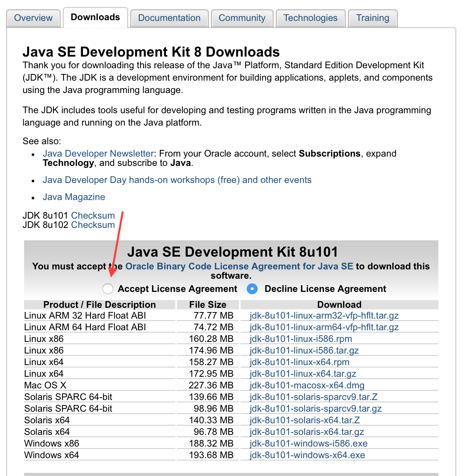The height and width of the screenshot is (476, 464).
Task: Download jdk-8u101-linux-i586.rpm
Action: [301, 339]
